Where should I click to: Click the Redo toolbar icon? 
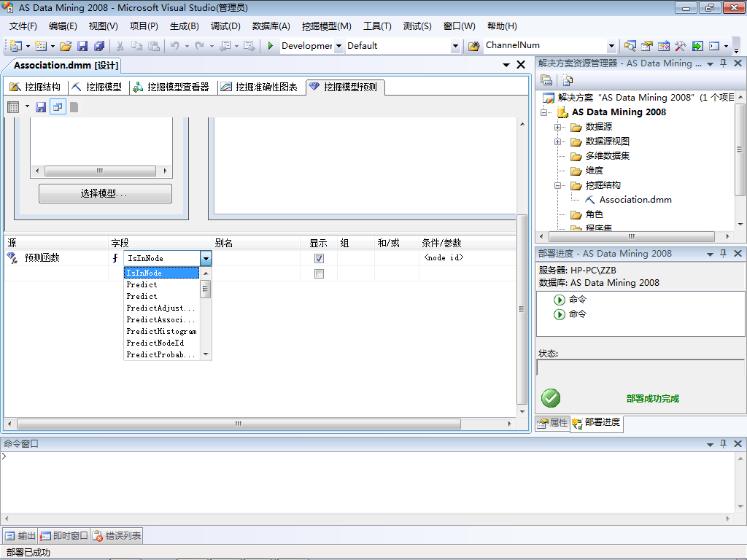click(x=200, y=46)
